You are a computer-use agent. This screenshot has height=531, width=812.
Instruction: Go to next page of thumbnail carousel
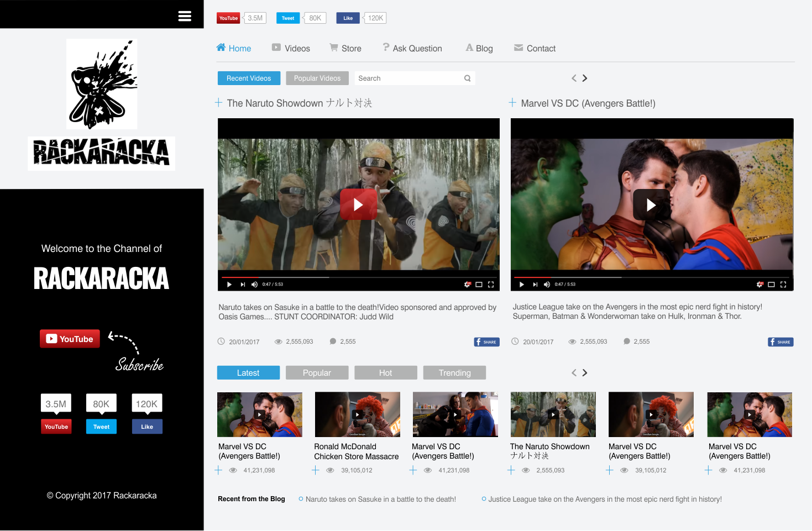tap(585, 373)
